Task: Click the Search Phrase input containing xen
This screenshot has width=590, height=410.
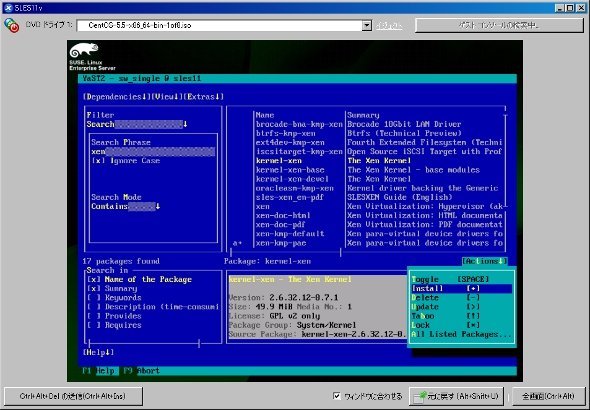Action: [153, 152]
